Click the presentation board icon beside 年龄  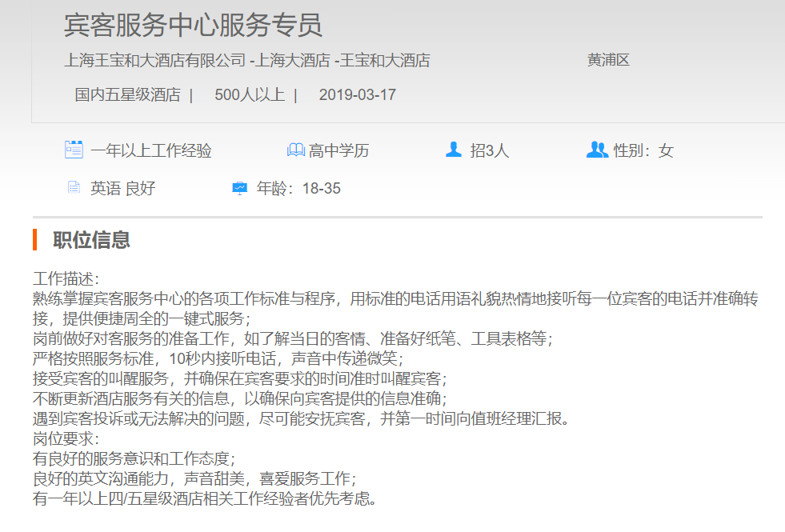(239, 188)
